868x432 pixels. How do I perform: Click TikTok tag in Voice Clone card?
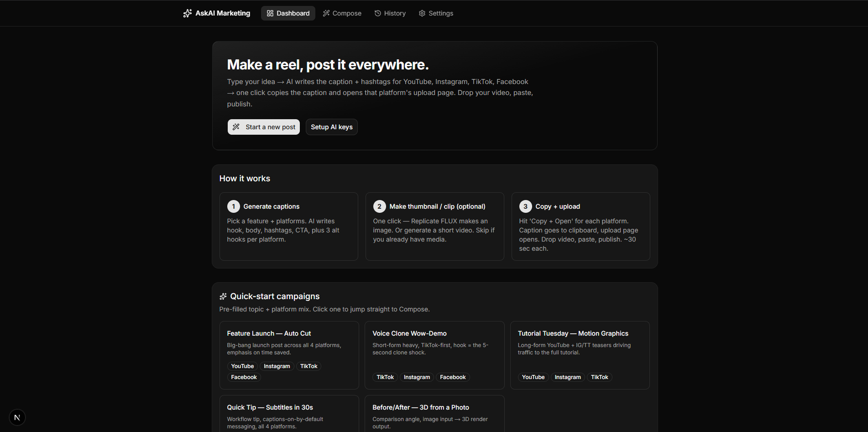385,377
